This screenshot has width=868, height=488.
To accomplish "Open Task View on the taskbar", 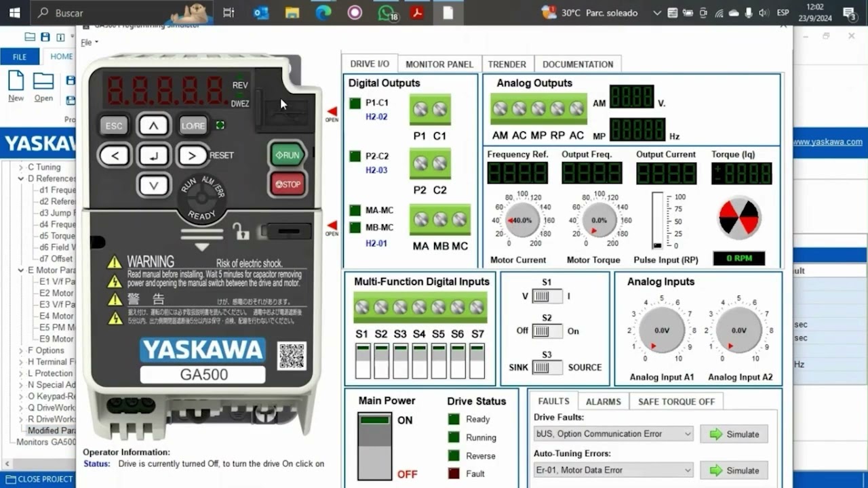I will click(x=229, y=13).
